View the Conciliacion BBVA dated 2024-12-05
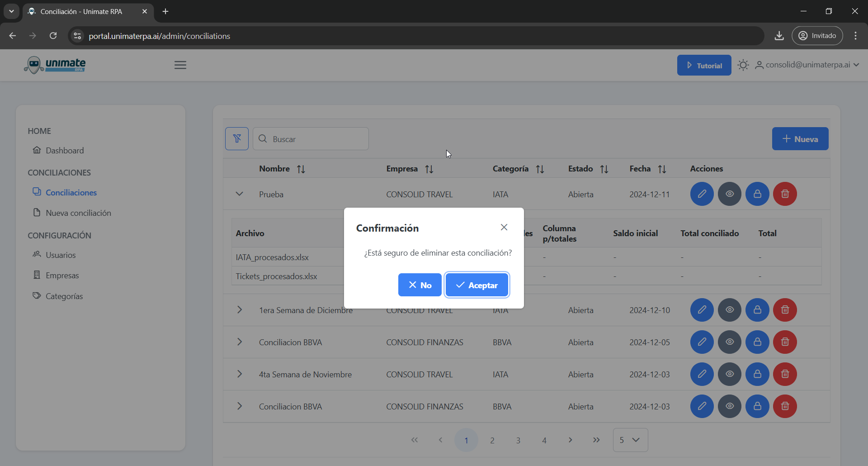Viewport: 868px width, 466px height. click(730, 342)
